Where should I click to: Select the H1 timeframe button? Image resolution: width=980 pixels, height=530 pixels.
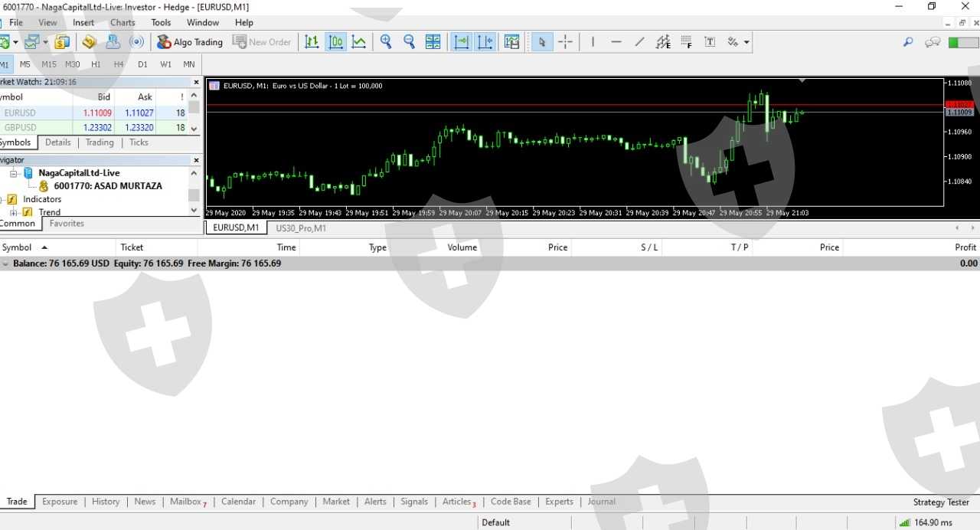[96, 64]
